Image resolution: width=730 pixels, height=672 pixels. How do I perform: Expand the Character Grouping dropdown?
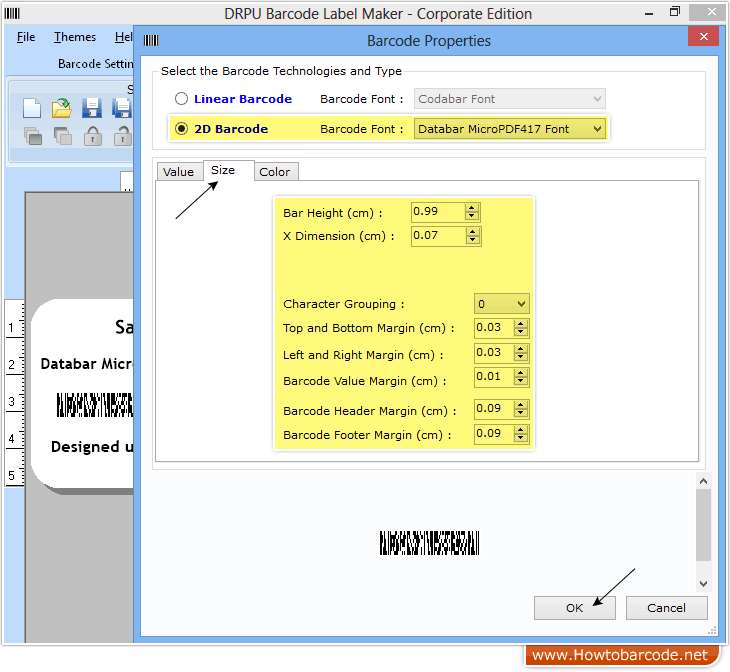pos(501,304)
